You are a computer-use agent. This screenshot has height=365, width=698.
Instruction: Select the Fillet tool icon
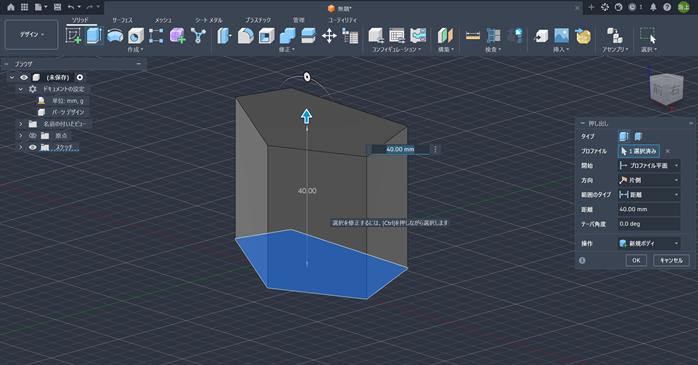point(245,36)
